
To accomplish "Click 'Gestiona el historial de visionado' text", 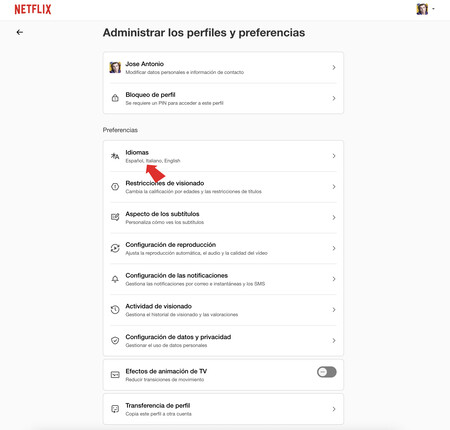I will click(182, 314).
